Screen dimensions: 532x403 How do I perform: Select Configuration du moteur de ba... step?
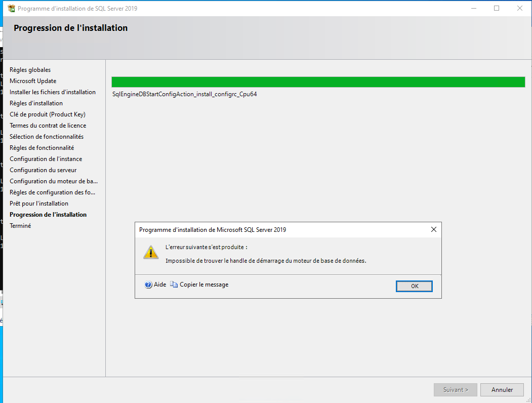(x=54, y=181)
